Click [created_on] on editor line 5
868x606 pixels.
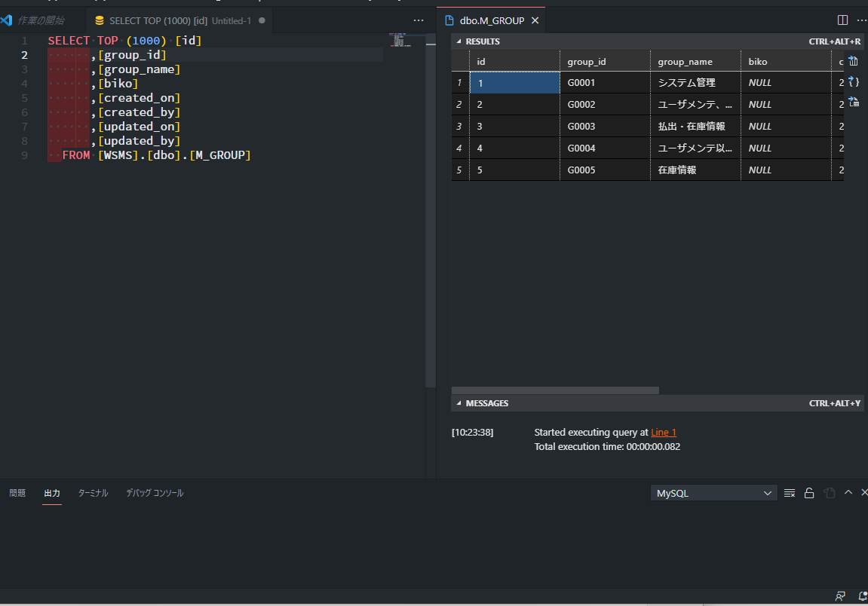139,98
